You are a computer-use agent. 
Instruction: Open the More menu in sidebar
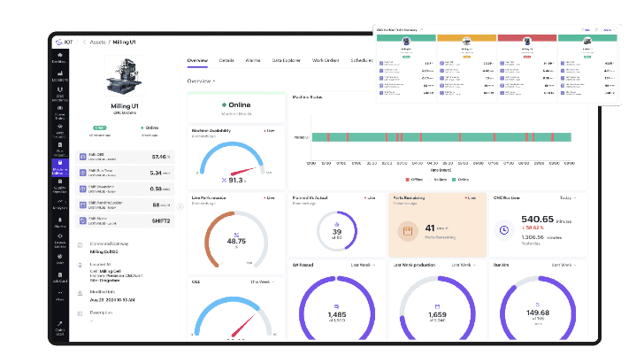60,296
